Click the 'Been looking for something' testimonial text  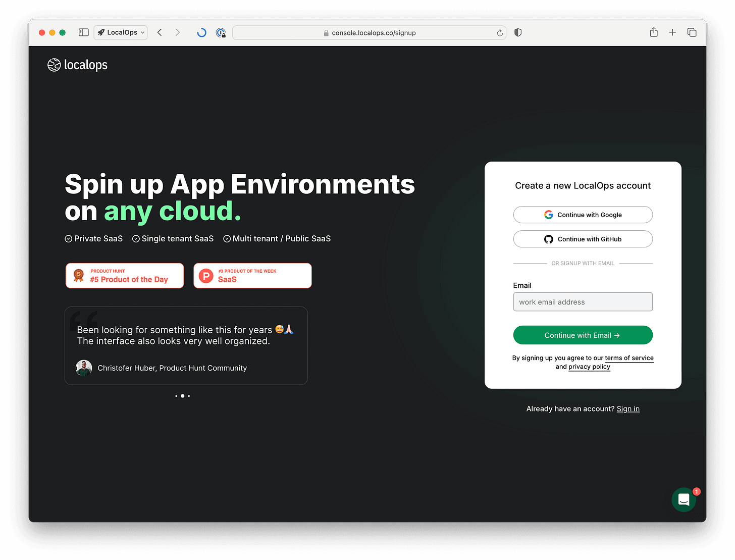(185, 335)
